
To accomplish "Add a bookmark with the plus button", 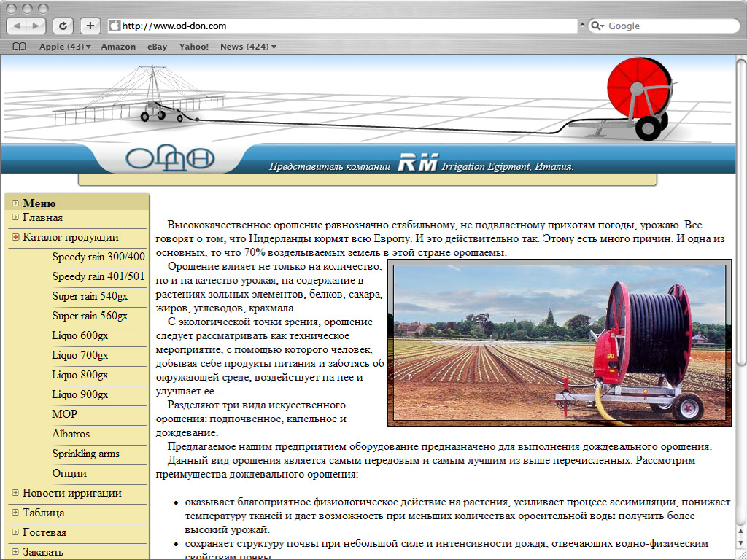I will point(90,26).
